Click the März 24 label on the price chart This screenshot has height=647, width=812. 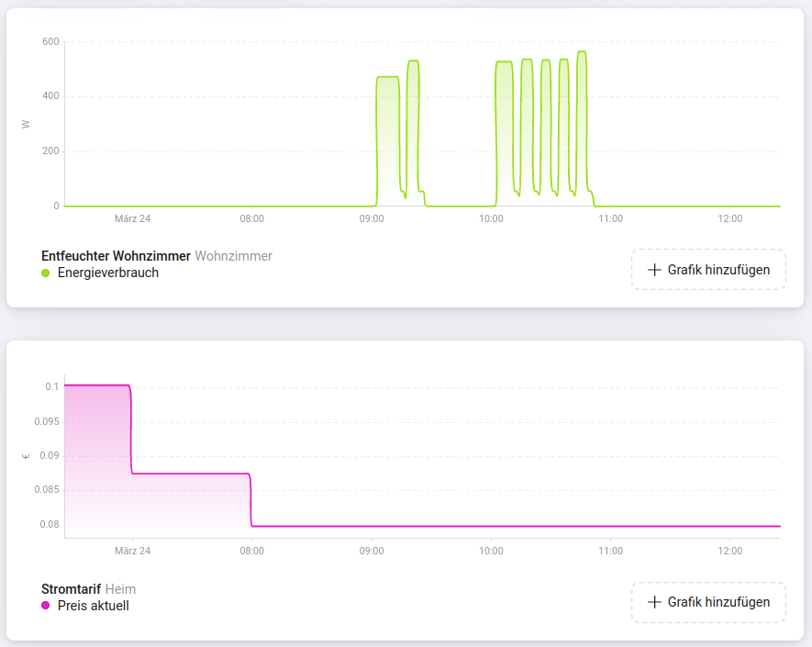(132, 551)
